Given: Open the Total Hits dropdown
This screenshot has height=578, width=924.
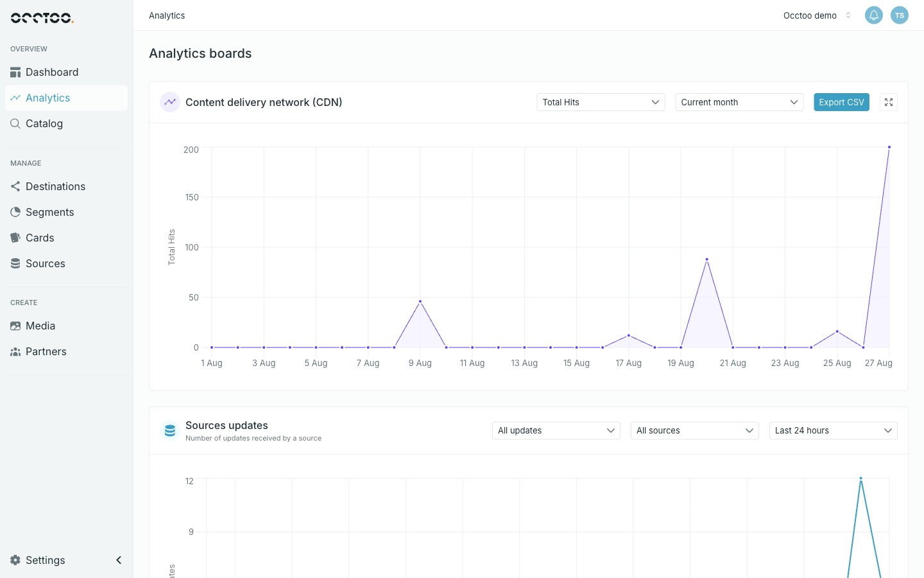Looking at the screenshot, I should pyautogui.click(x=601, y=102).
